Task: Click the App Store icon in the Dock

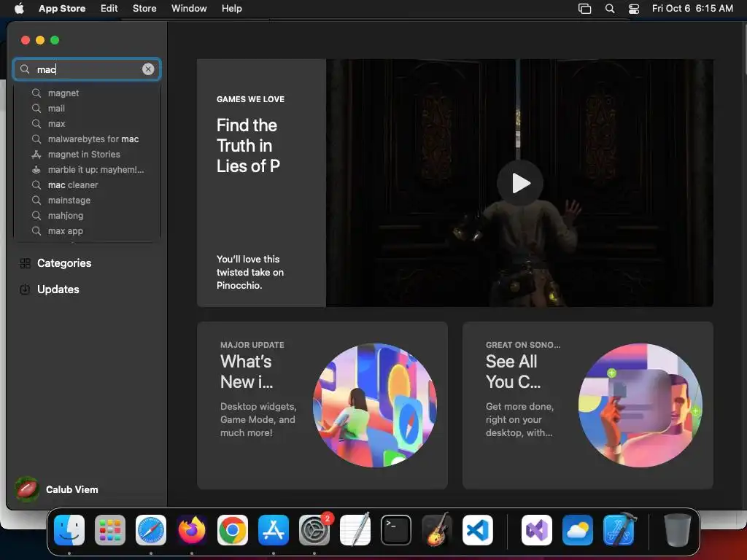Action: coord(274,530)
